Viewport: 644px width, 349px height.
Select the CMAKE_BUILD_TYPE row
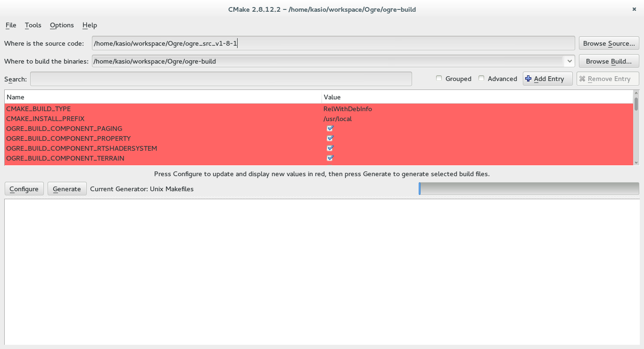(x=319, y=109)
